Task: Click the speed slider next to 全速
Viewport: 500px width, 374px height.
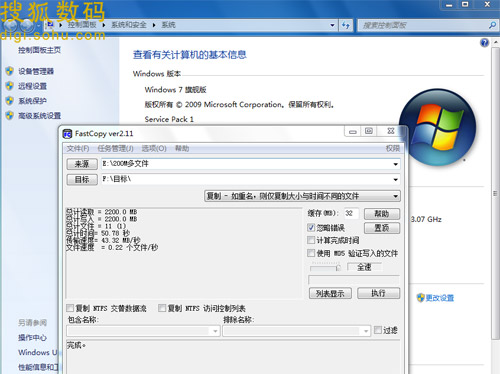Action: click(x=325, y=267)
